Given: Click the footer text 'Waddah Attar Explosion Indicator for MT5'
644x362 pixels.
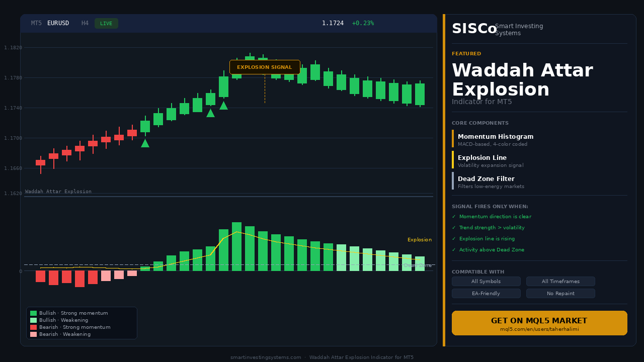Looking at the screenshot, I should coord(361,357).
